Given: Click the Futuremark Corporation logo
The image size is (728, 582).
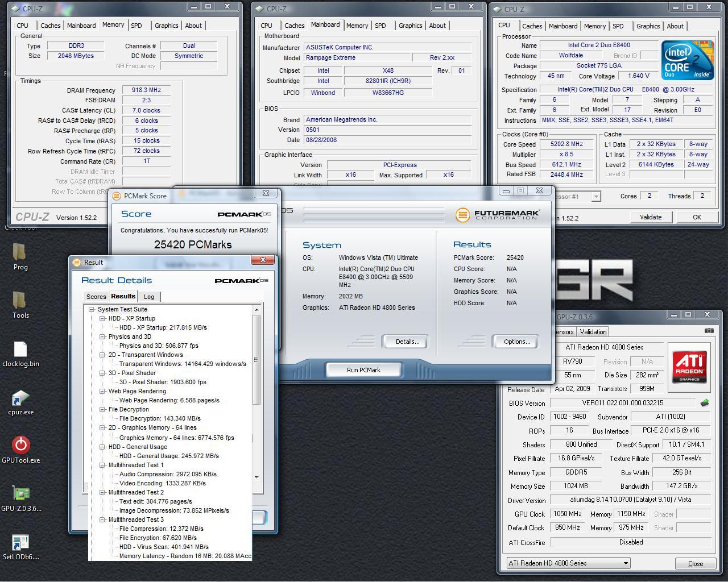Looking at the screenshot, I should (x=497, y=215).
